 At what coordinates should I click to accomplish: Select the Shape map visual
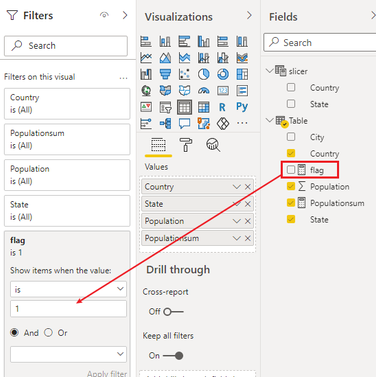point(184,90)
